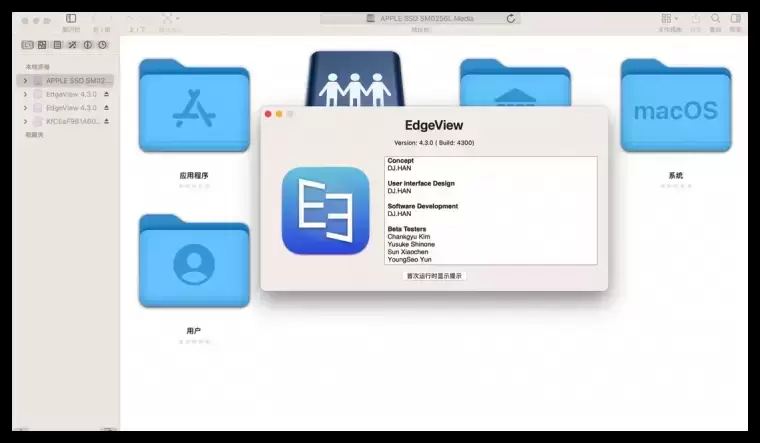Click the fit-to-window zoom icon in toolbar
This screenshot has width=760, height=443.
pyautogui.click(x=167, y=18)
